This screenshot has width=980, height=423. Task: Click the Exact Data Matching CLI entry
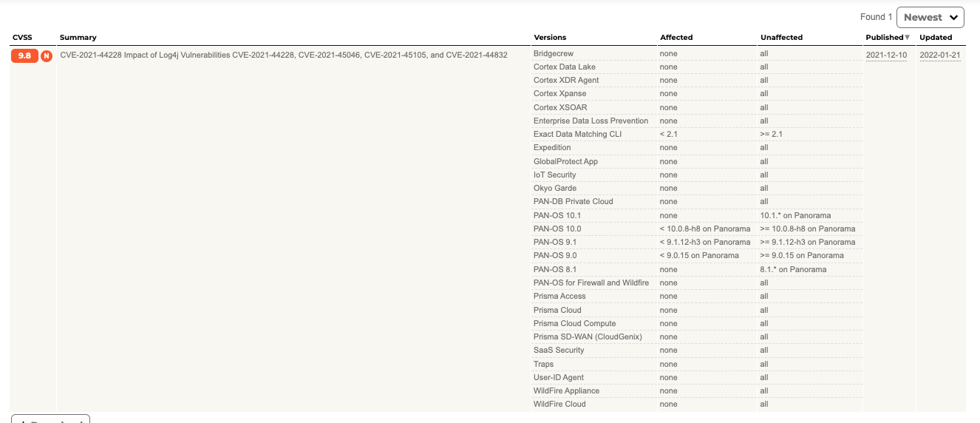(577, 134)
